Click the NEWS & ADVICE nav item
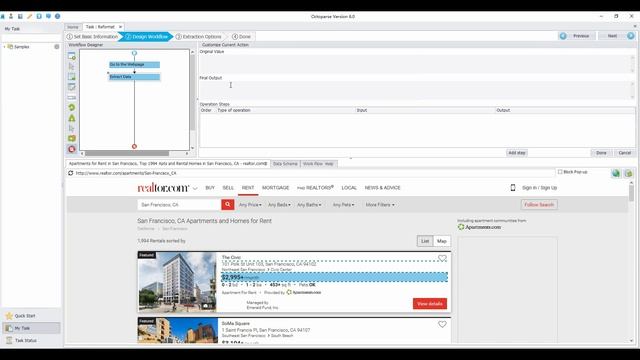This screenshot has width=640, height=360. [382, 188]
